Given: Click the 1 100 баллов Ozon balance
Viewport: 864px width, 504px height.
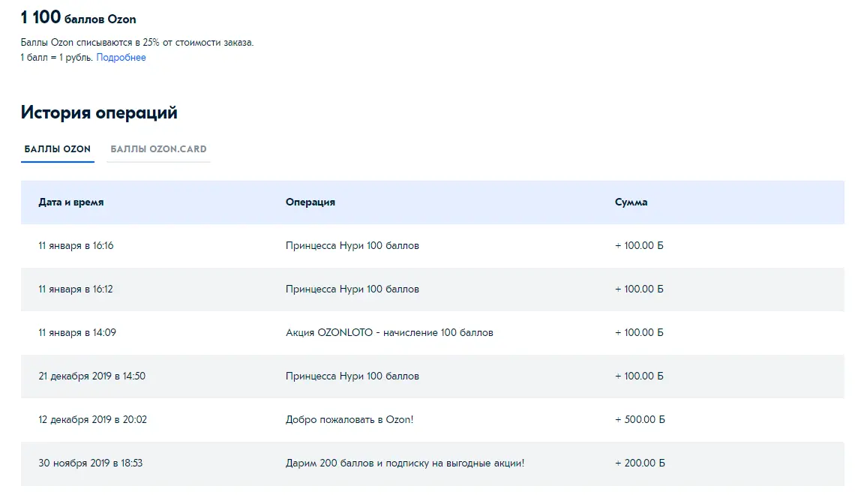Looking at the screenshot, I should (78, 17).
